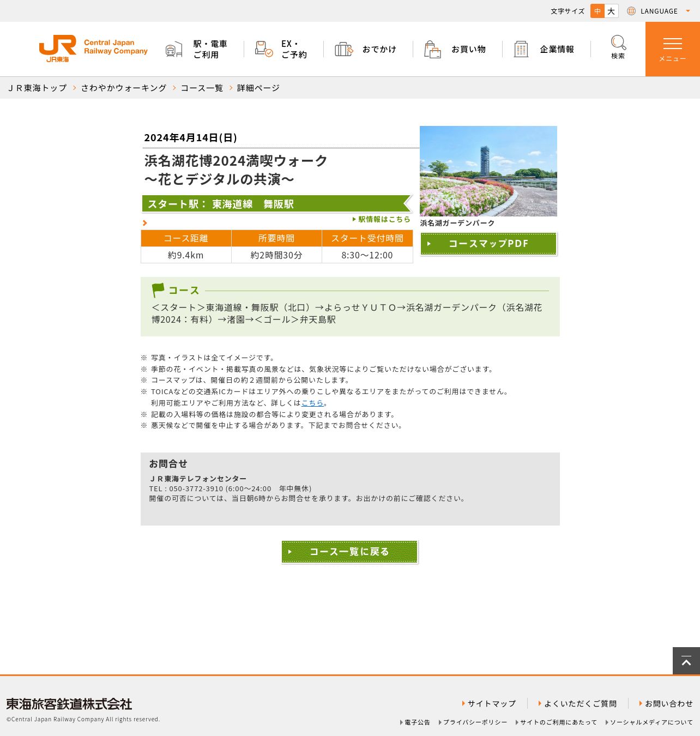Screen dimensions: 700x736
Task: Click the green flag icon by コース
Action: [x=158, y=290]
